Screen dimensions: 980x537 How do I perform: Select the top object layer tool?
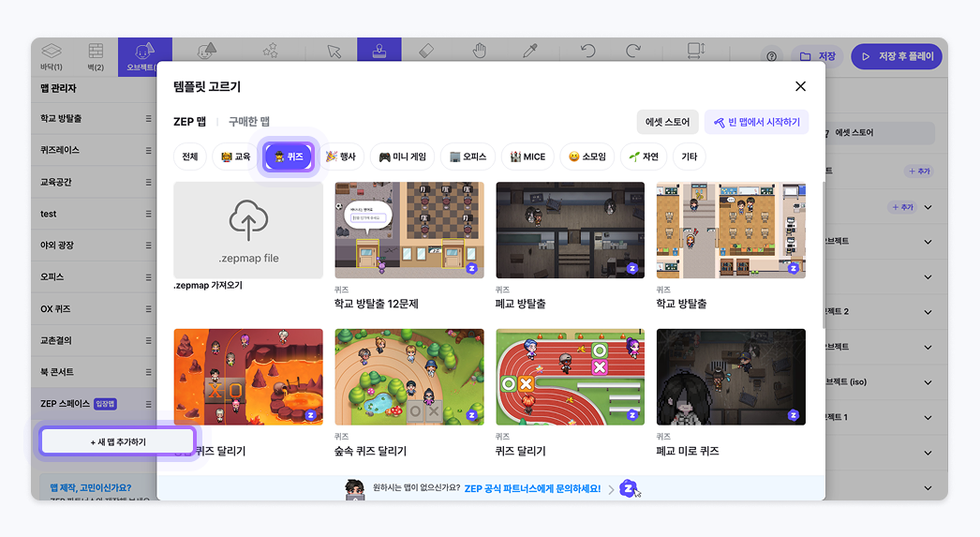point(206,51)
